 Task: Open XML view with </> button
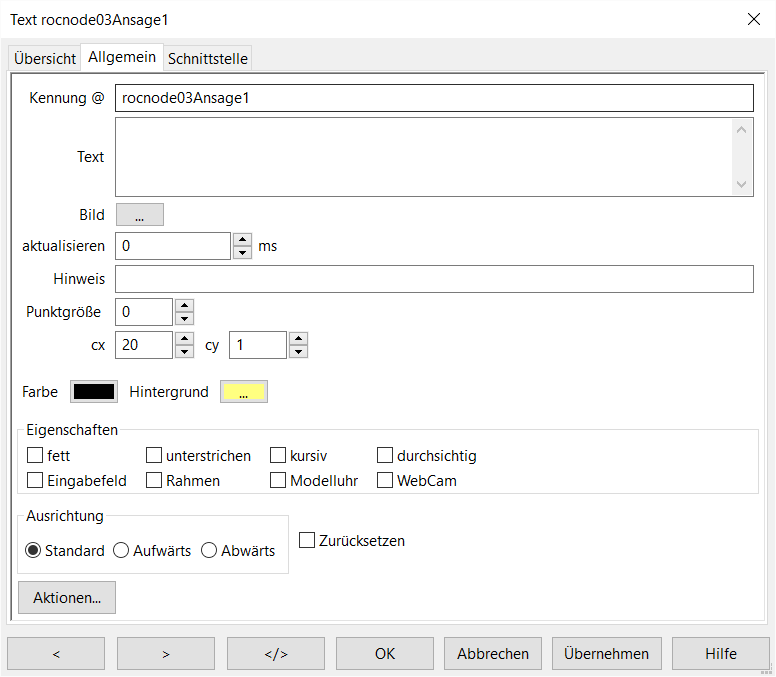[x=275, y=654]
